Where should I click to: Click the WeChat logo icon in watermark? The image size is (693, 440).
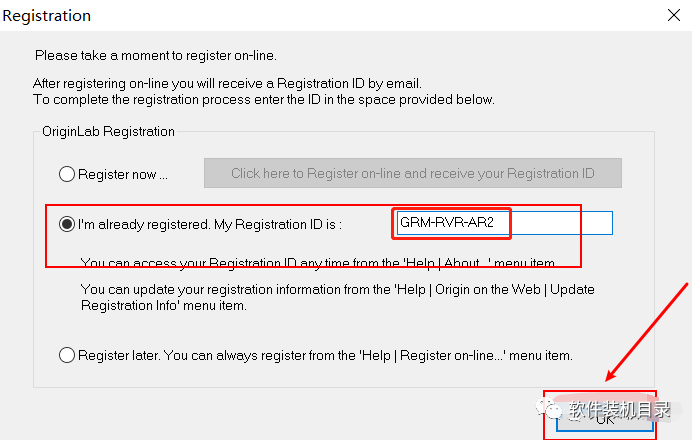(x=549, y=409)
